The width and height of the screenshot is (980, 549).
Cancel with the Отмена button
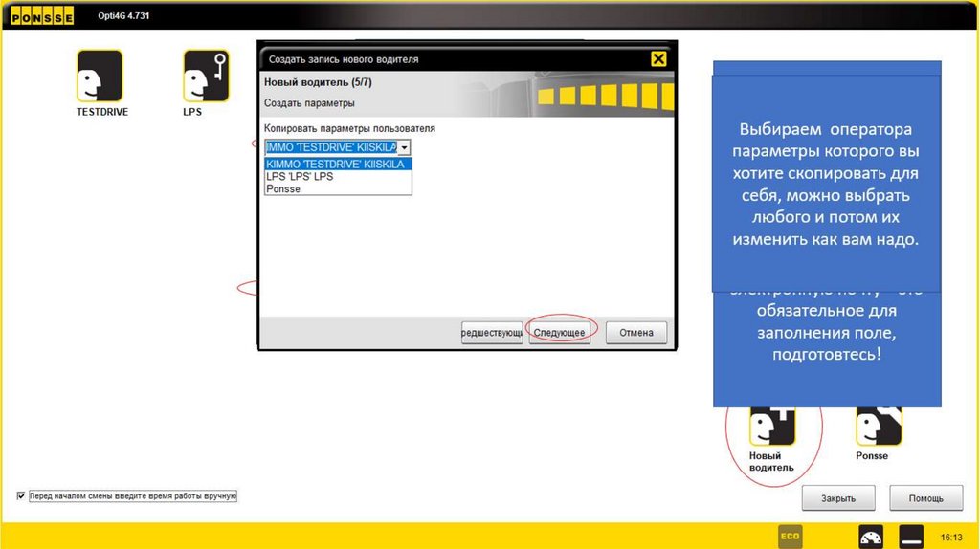click(x=636, y=332)
